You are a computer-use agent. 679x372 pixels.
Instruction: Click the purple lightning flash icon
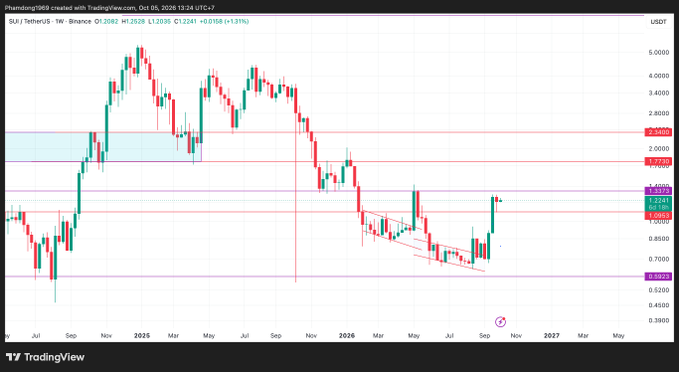point(500,322)
